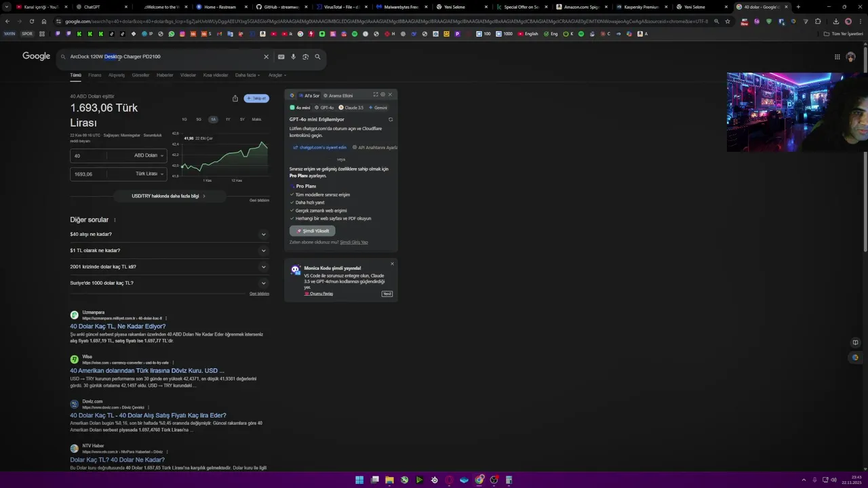Choose the 5Y chart range
Viewport: 868px width, 488px height.
(242, 119)
